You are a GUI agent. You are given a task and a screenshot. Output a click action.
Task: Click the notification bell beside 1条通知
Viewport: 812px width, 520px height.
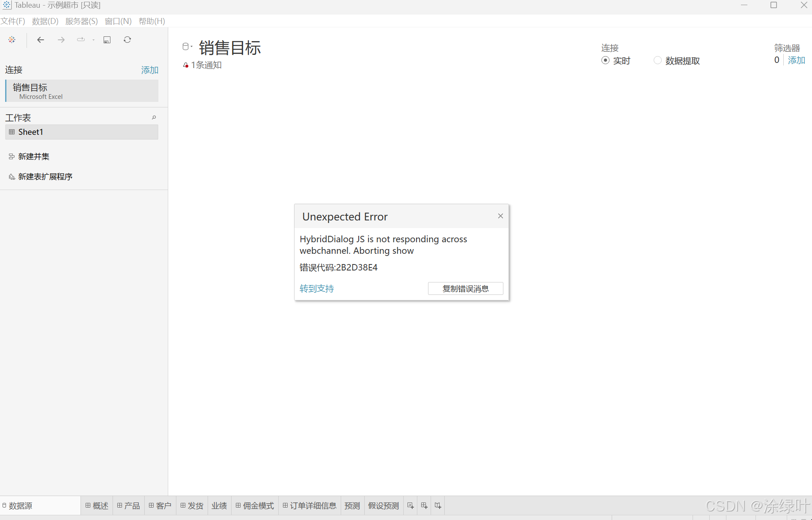[186, 65]
